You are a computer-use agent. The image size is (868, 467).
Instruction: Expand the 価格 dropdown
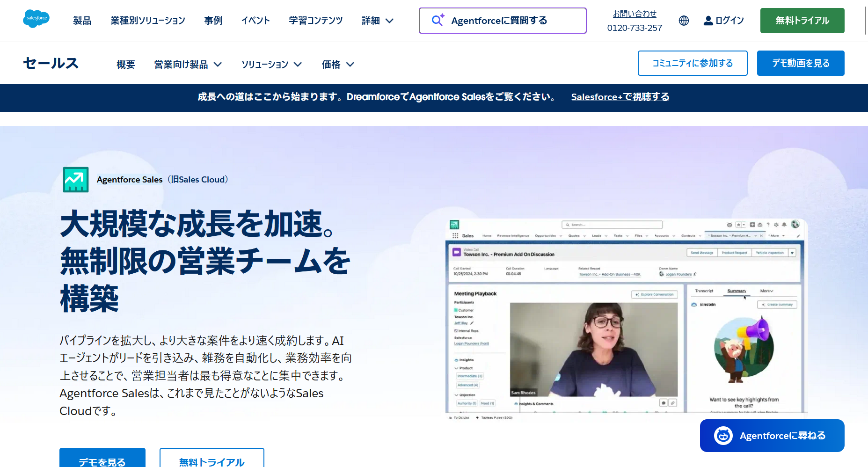(338, 64)
